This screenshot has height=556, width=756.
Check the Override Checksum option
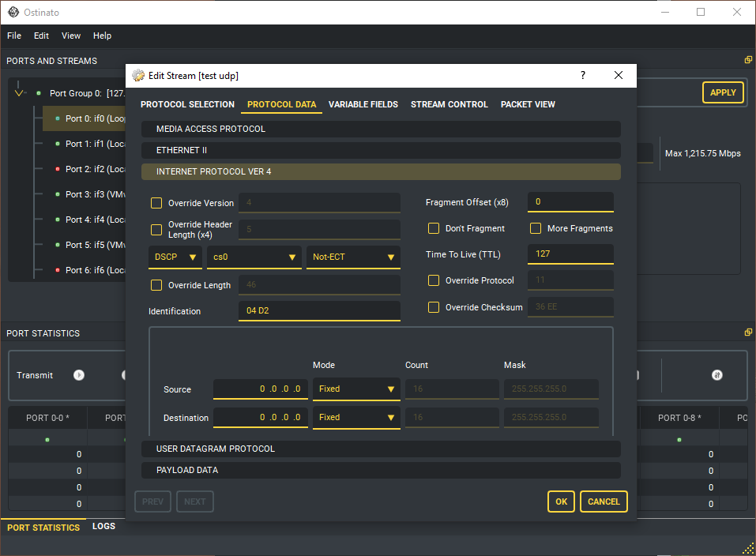[434, 307]
